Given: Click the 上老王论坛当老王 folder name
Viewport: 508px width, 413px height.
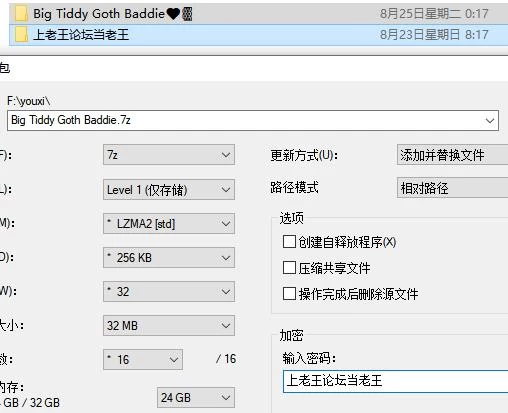Looking at the screenshot, I should (81, 35).
